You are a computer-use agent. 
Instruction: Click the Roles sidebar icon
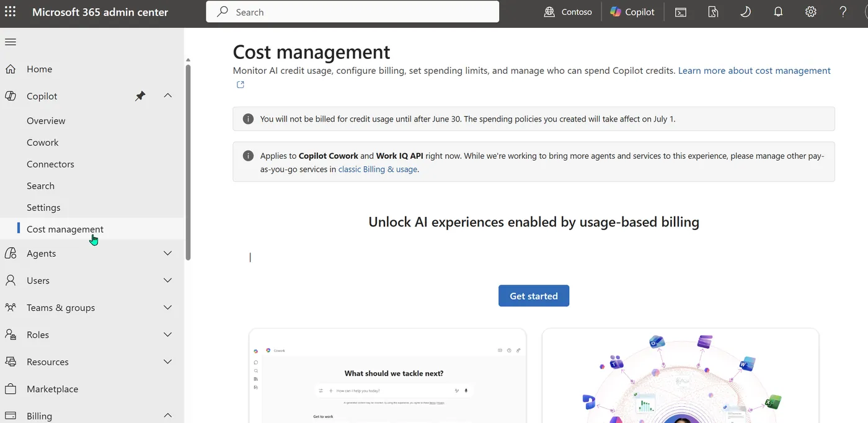tap(11, 334)
